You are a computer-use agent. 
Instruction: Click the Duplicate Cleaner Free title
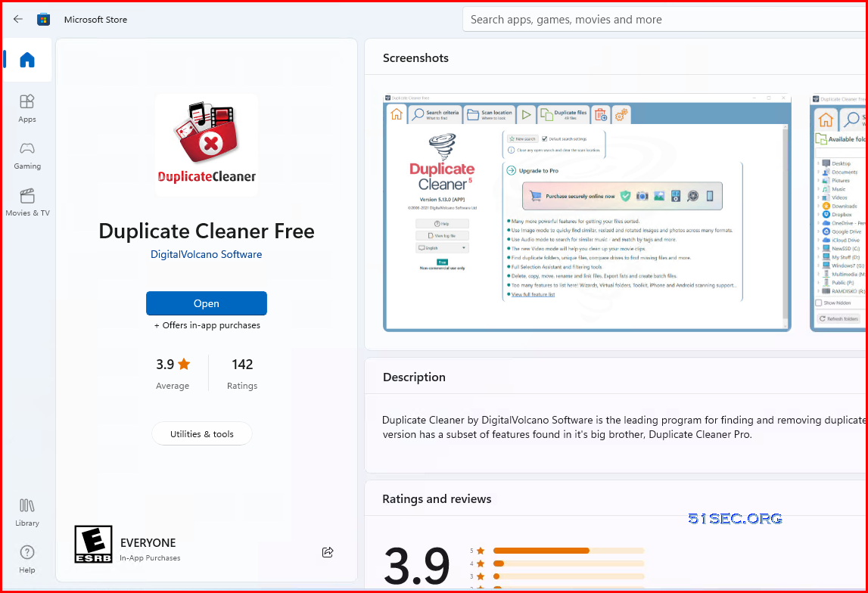point(207,231)
